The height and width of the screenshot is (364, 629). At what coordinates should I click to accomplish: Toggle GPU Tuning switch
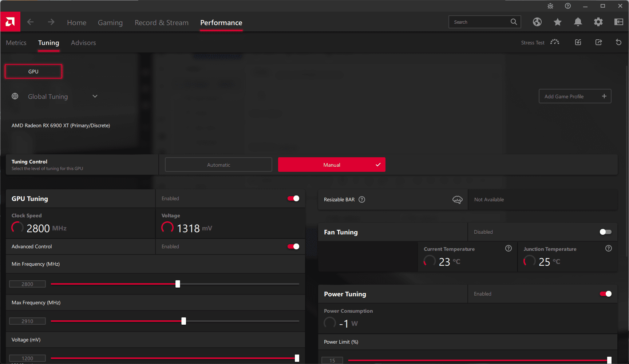[293, 198]
